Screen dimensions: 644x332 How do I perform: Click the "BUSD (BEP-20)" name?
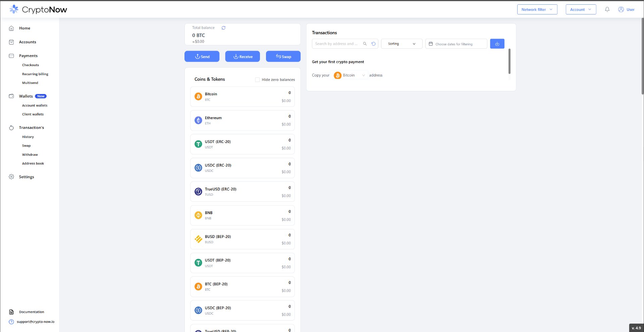click(x=218, y=237)
